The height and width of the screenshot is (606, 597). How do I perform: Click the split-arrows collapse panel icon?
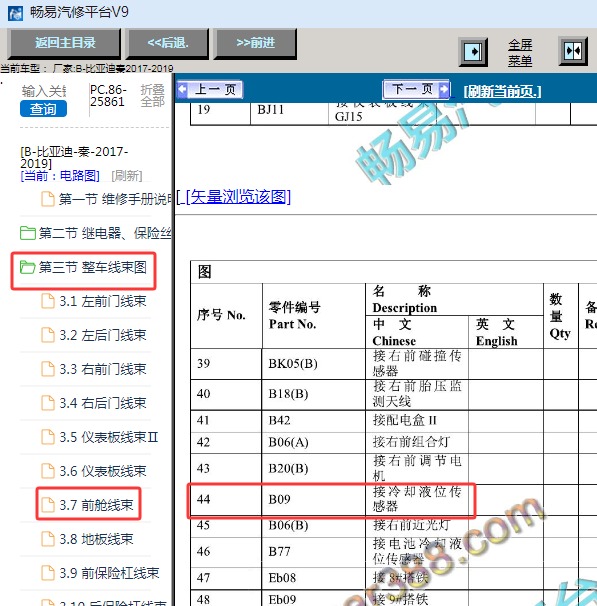(573, 51)
